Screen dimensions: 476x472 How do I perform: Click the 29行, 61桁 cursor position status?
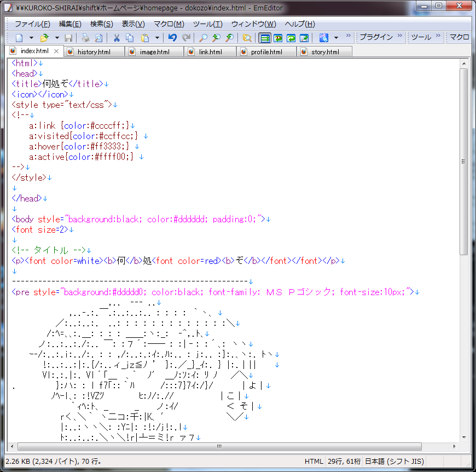[344, 462]
